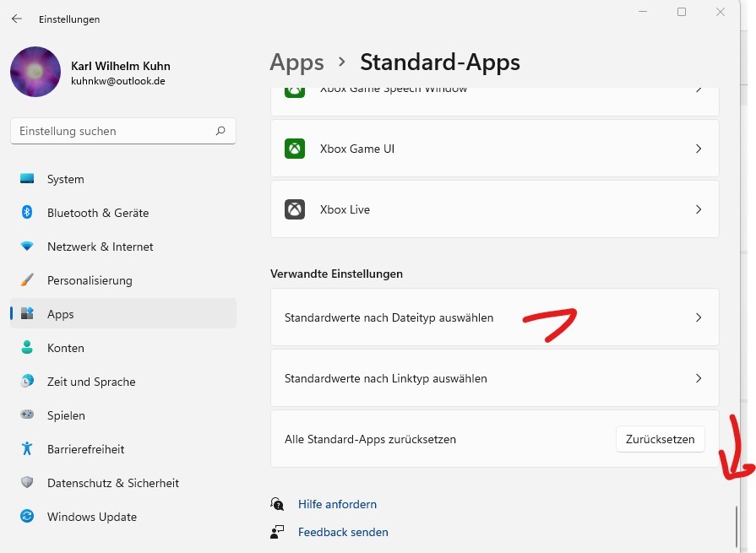
Task: Click the Bluetooth & Geräte sidebar icon
Action: [27, 213]
